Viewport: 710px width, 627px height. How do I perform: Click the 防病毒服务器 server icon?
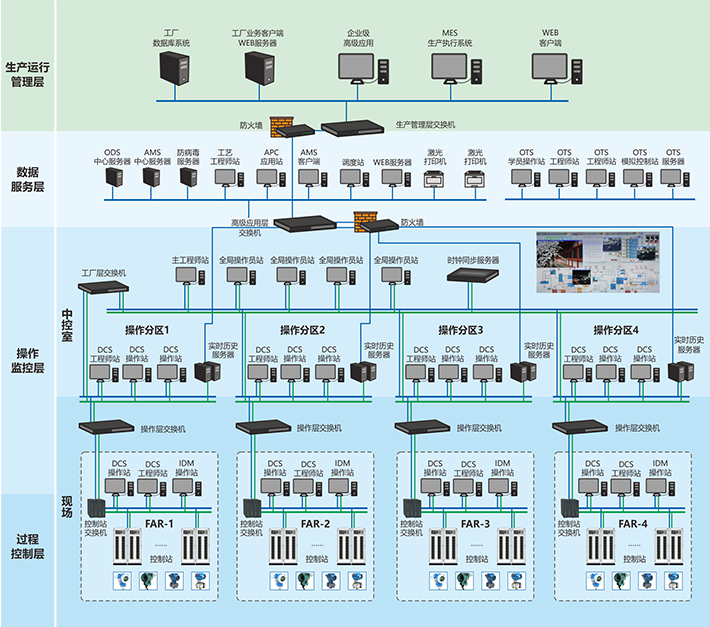coord(188,178)
